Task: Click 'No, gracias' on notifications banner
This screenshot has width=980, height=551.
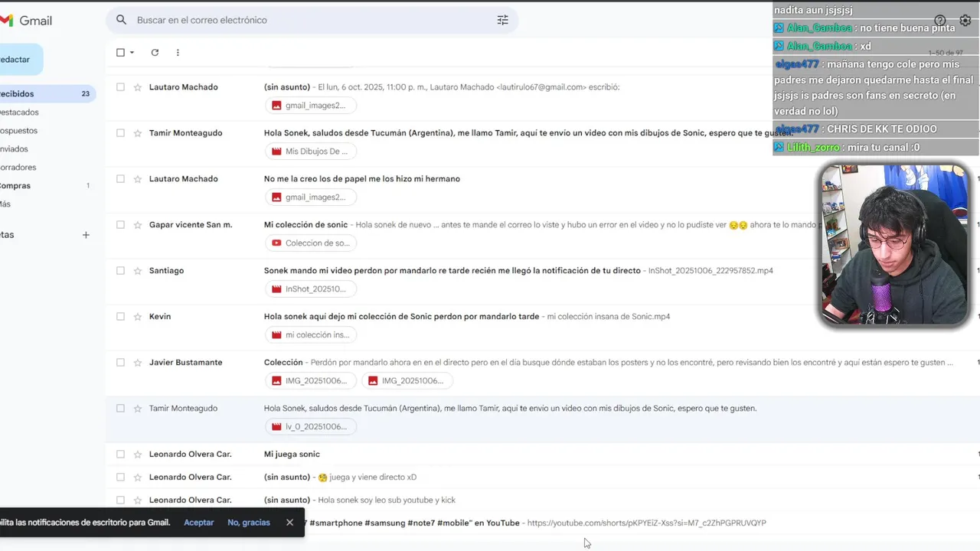Action: click(x=249, y=523)
